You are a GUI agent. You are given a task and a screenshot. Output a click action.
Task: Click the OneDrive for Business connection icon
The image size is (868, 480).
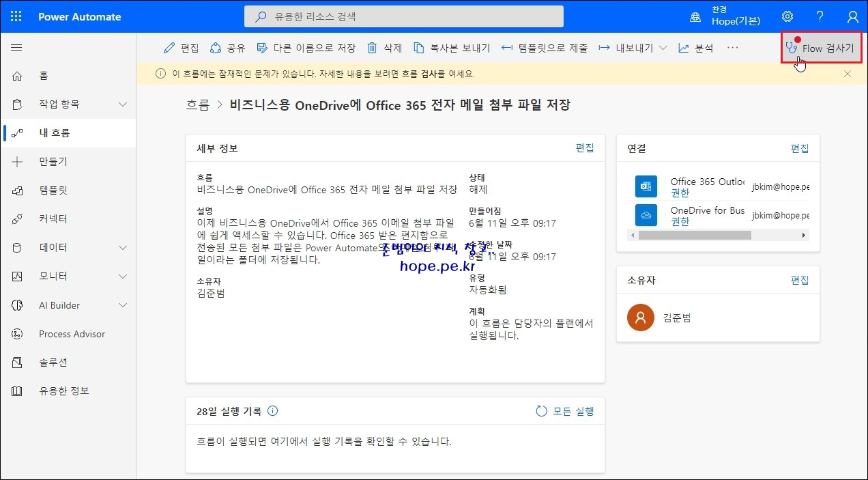click(646, 214)
